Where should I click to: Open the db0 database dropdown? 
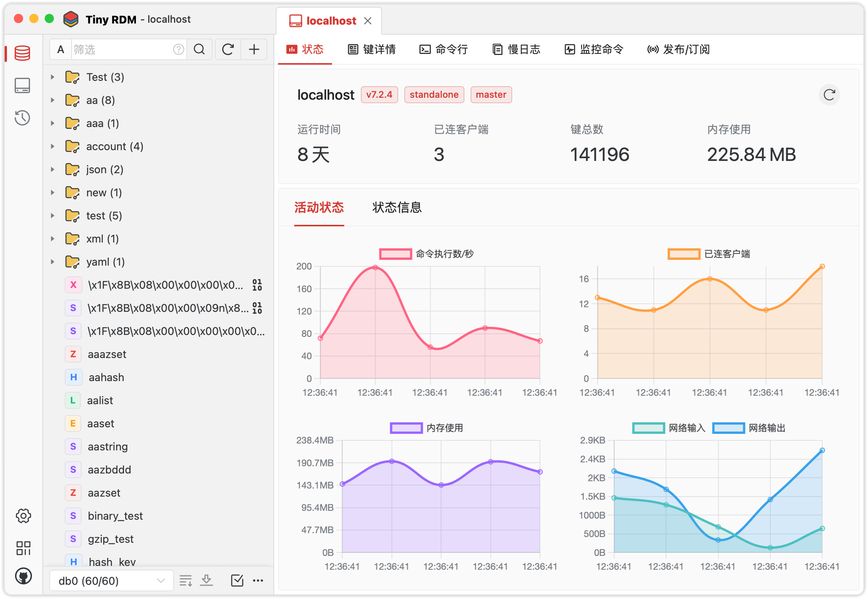pos(111,580)
